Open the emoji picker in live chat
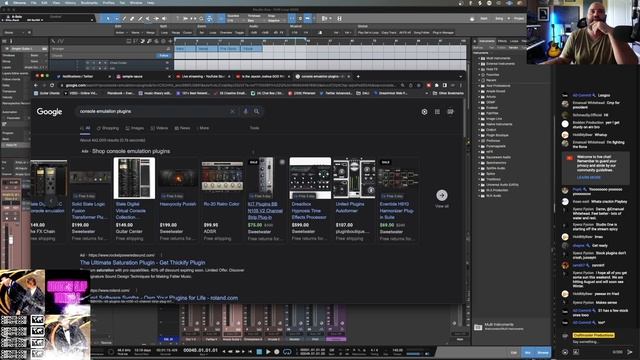 click(565, 351)
